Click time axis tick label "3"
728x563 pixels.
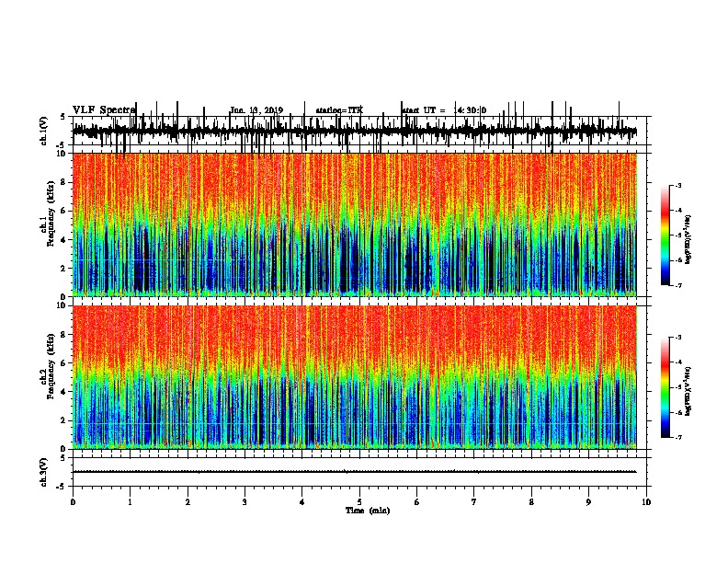pyautogui.click(x=245, y=502)
